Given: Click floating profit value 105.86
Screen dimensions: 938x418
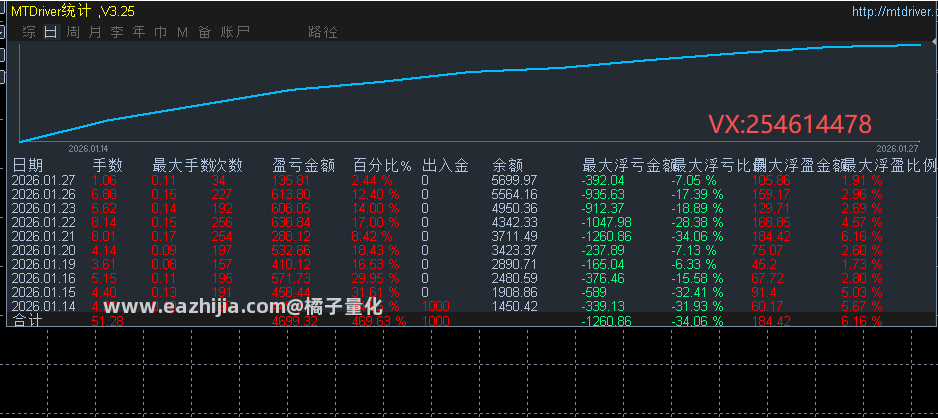Looking at the screenshot, I should [x=771, y=181].
